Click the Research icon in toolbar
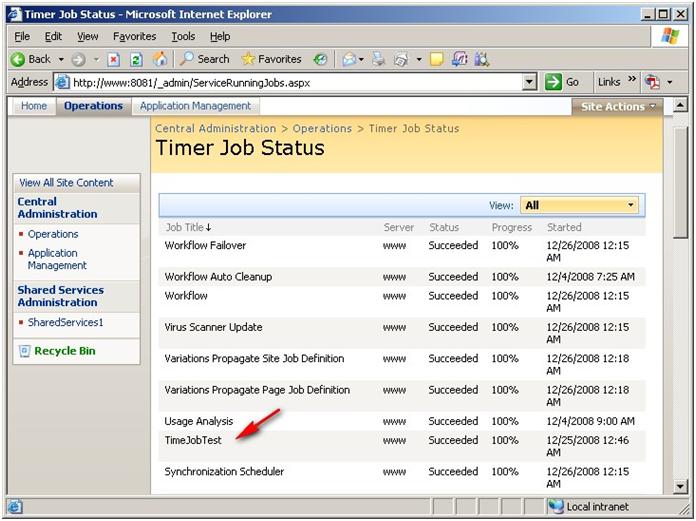Screen dimensions: 696x521 [x=459, y=59]
